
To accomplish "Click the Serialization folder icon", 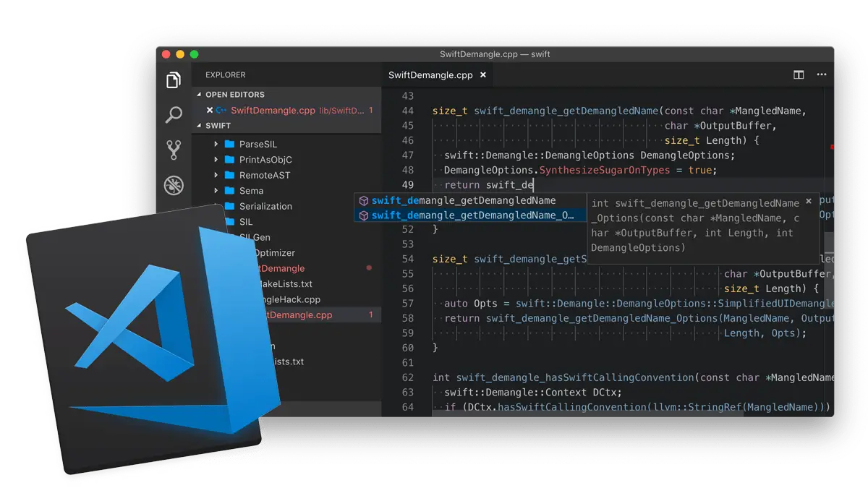I will pyautogui.click(x=229, y=206).
